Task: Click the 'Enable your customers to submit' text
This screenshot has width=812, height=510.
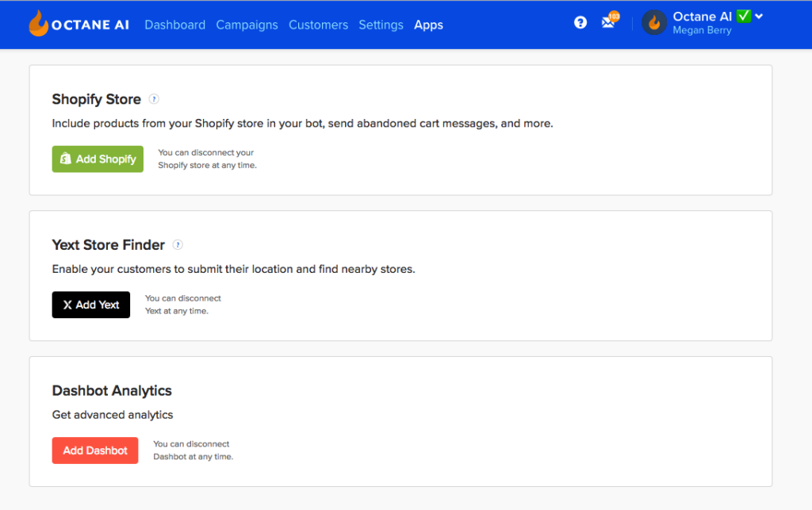Action: click(234, 269)
